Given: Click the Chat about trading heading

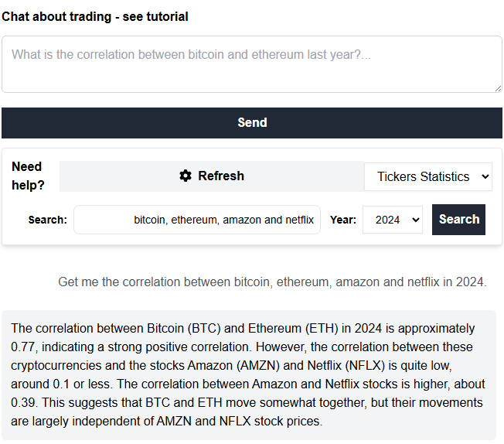Looking at the screenshot, I should (x=56, y=16).
